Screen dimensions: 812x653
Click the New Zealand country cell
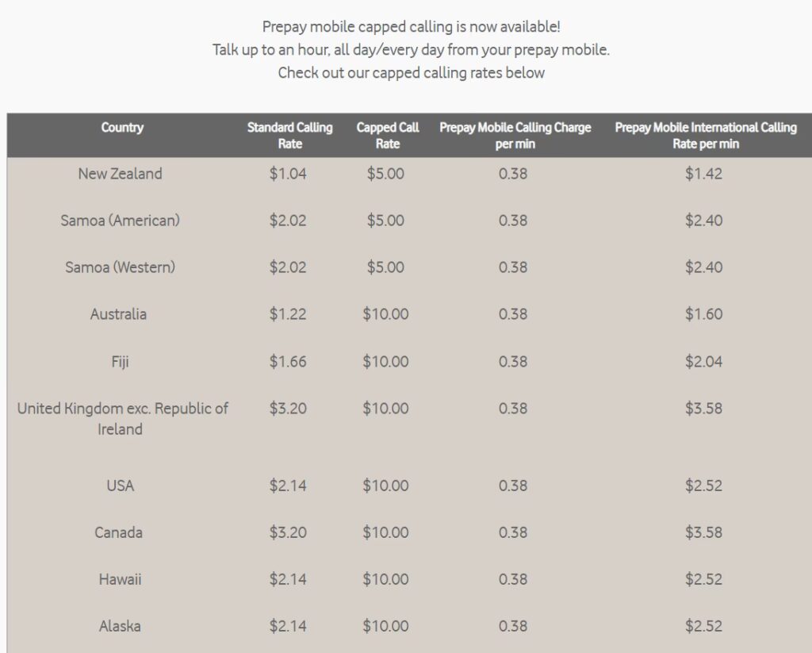(120, 174)
